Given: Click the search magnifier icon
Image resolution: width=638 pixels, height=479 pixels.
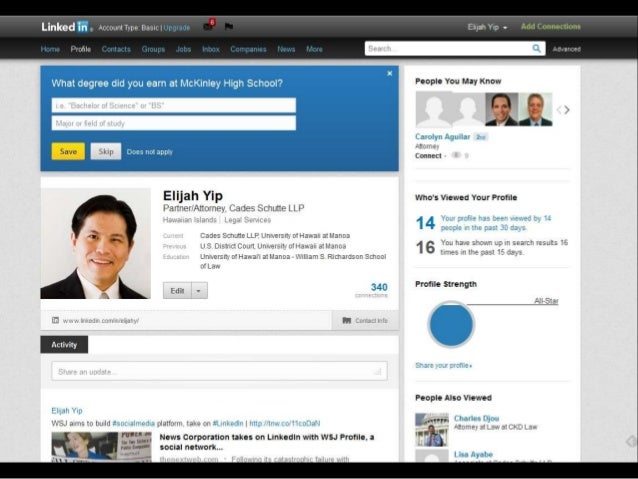Looking at the screenshot, I should point(537,48).
